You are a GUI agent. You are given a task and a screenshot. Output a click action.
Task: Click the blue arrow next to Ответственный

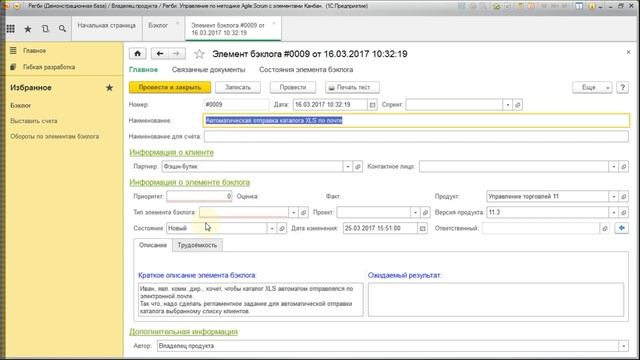click(622, 228)
